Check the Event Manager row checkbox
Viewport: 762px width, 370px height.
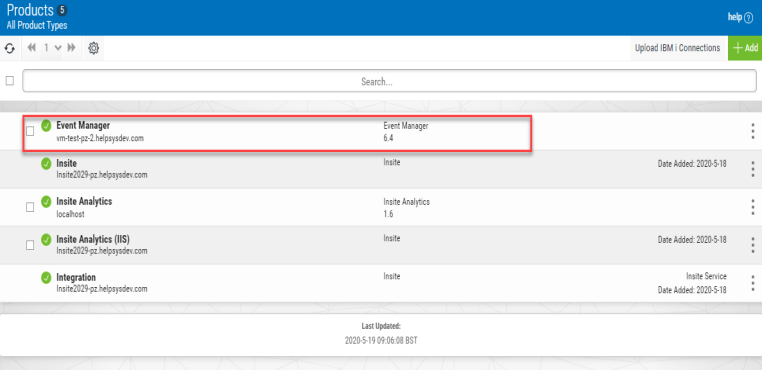pos(30,131)
